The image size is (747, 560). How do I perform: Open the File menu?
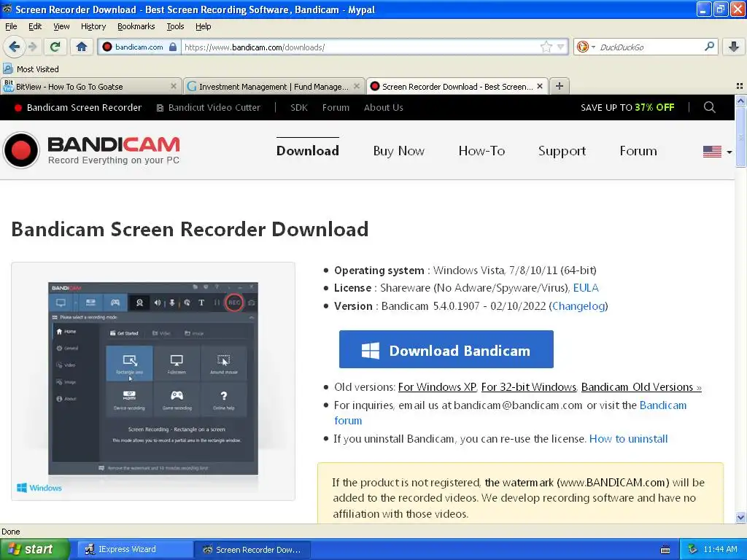click(11, 26)
